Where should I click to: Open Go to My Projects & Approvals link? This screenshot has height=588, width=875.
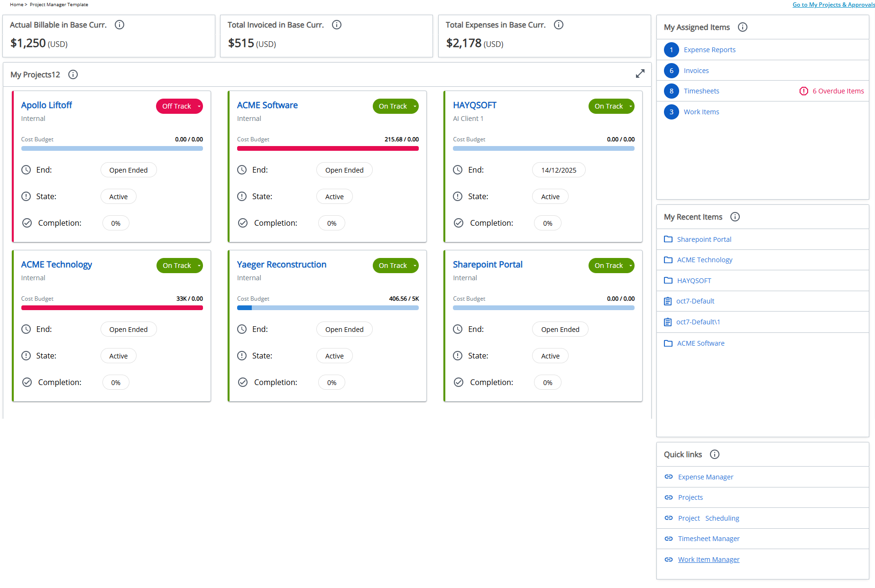coord(833,4)
